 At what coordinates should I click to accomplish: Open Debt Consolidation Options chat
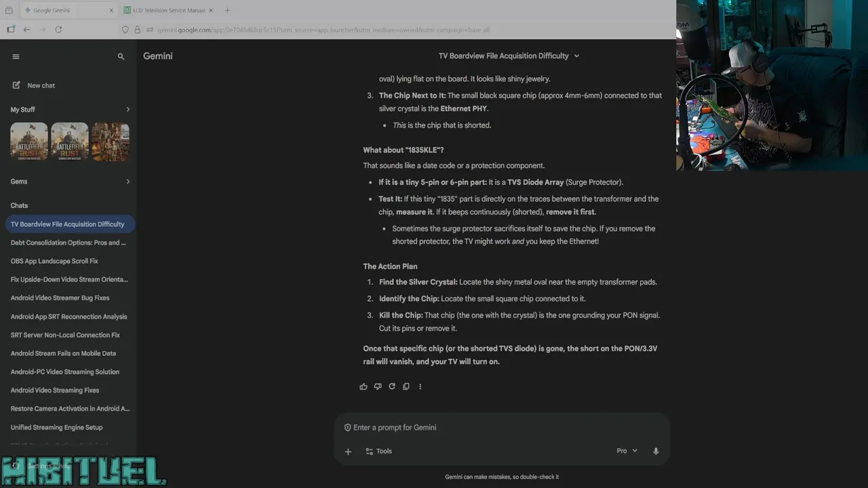(x=70, y=243)
